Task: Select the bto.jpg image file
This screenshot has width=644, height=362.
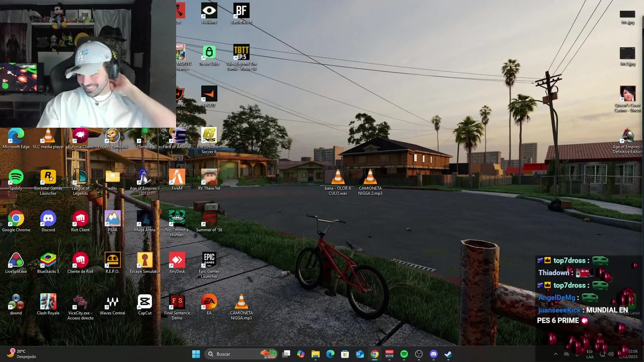Action: click(627, 17)
